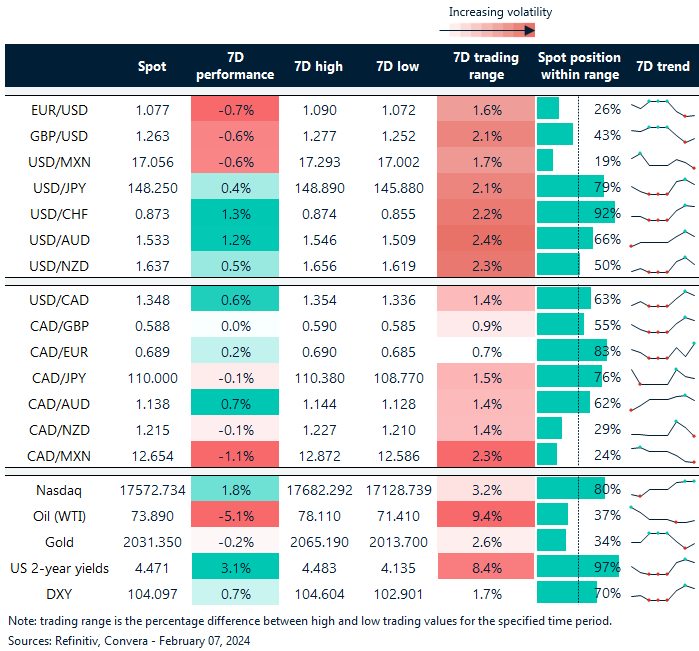The image size is (699, 651).
Task: Select the 7D trading range header
Action: pyautogui.click(x=484, y=66)
